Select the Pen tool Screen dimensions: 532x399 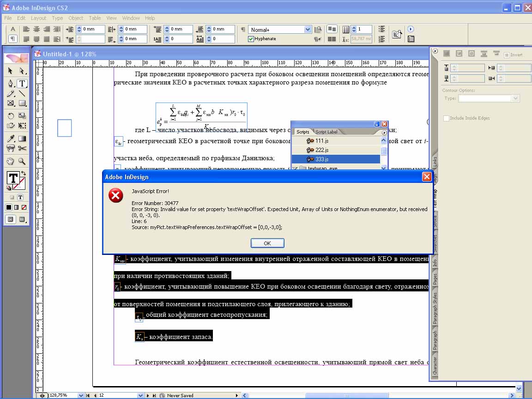click(11, 84)
